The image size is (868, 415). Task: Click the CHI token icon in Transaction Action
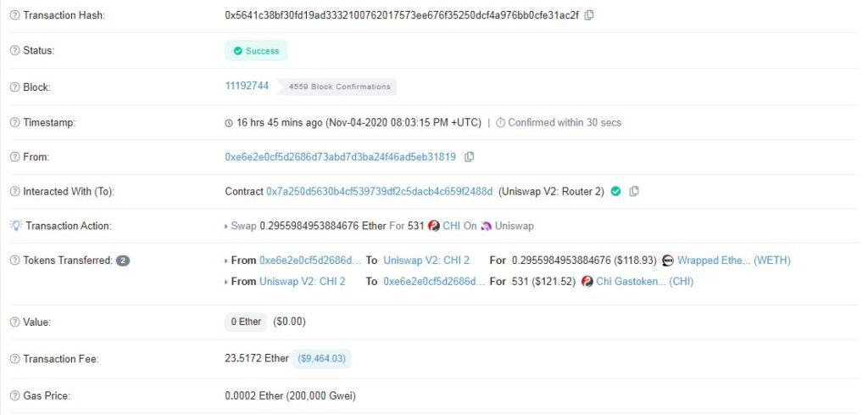(x=434, y=226)
